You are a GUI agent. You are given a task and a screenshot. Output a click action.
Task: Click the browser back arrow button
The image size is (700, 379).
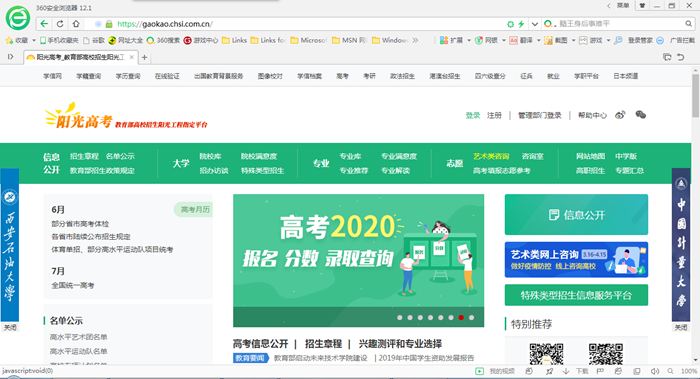click(44, 24)
